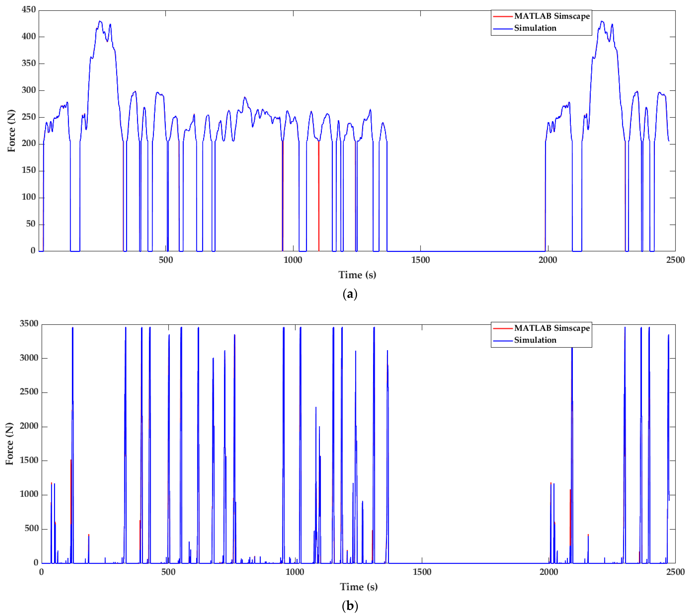The image size is (688, 616).
Task: Click the Time (s) label under top plot
Action: pos(357,275)
